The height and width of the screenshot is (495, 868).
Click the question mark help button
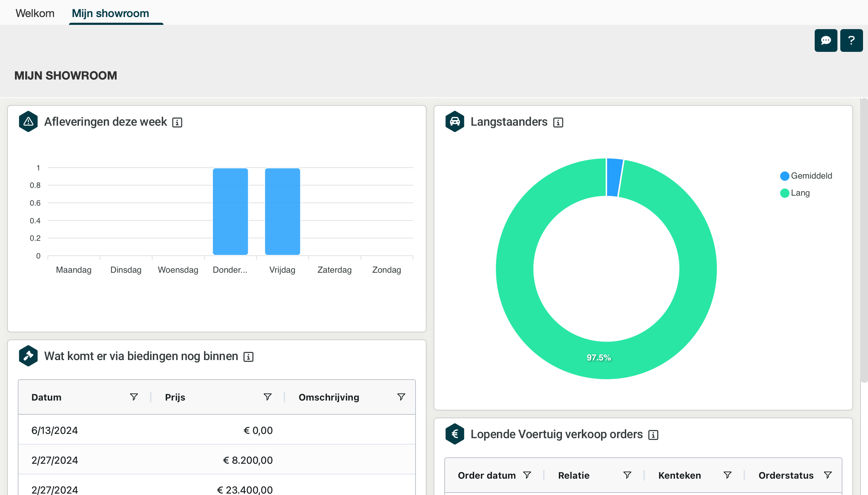(x=851, y=40)
